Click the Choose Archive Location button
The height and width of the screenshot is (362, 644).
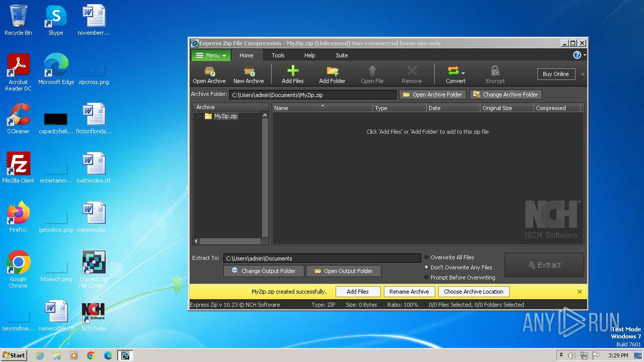coord(473,292)
